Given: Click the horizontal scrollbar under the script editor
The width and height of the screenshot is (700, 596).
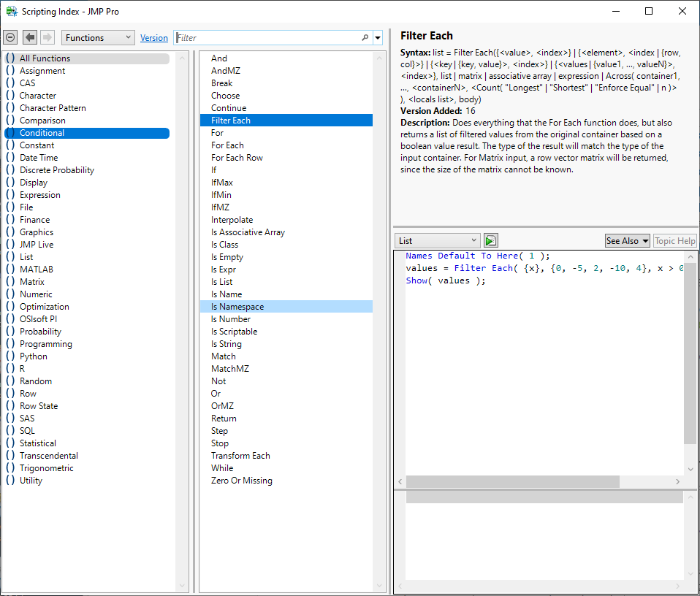Looking at the screenshot, I should click(512, 482).
